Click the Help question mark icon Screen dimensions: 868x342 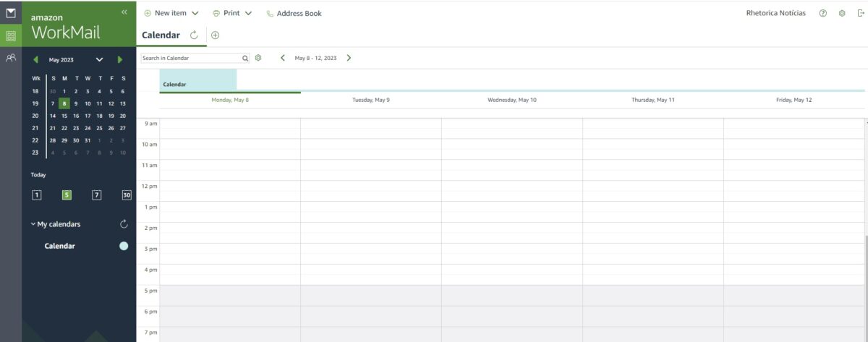823,13
